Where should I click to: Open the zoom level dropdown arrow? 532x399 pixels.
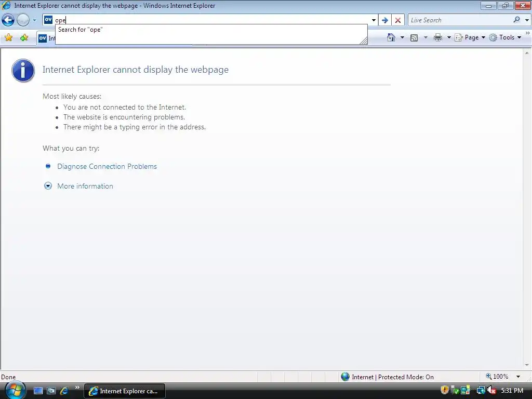[518, 377]
